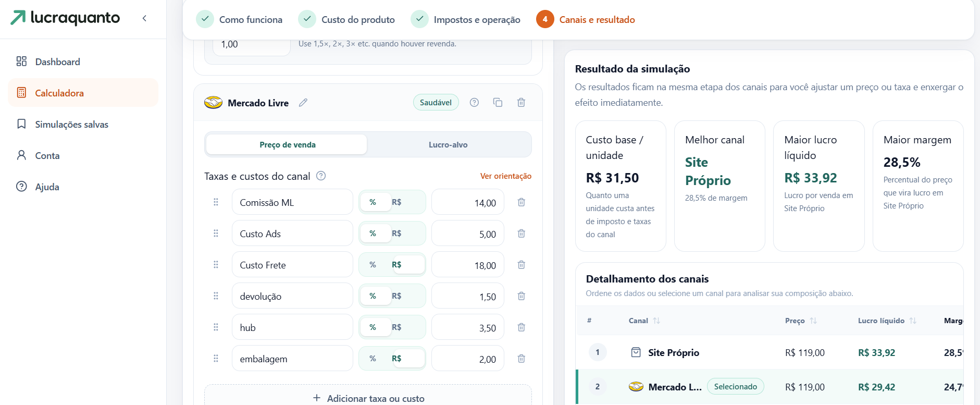Edit the hub value 3,50
The height and width of the screenshot is (405, 980).
pyautogui.click(x=468, y=327)
